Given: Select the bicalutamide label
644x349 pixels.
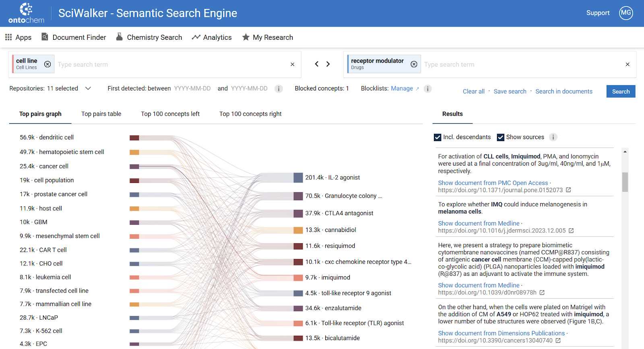Looking at the screenshot, I should (x=332, y=338).
